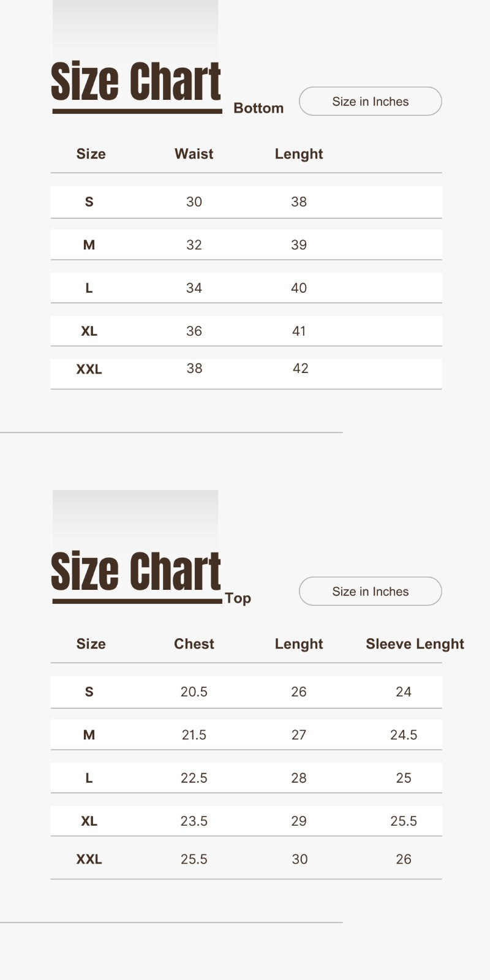Click waist value 30 in the S row

(194, 202)
